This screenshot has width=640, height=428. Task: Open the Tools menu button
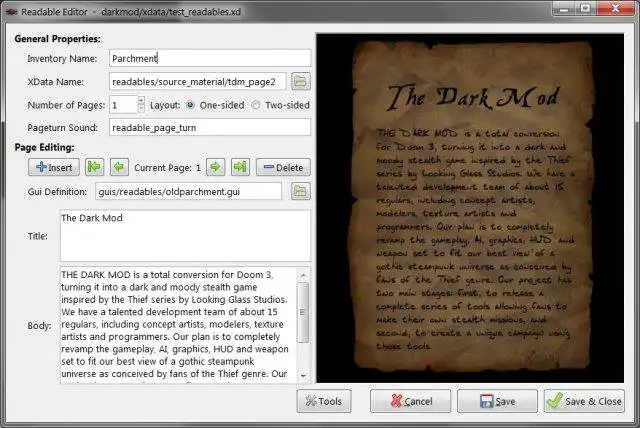pyautogui.click(x=324, y=401)
